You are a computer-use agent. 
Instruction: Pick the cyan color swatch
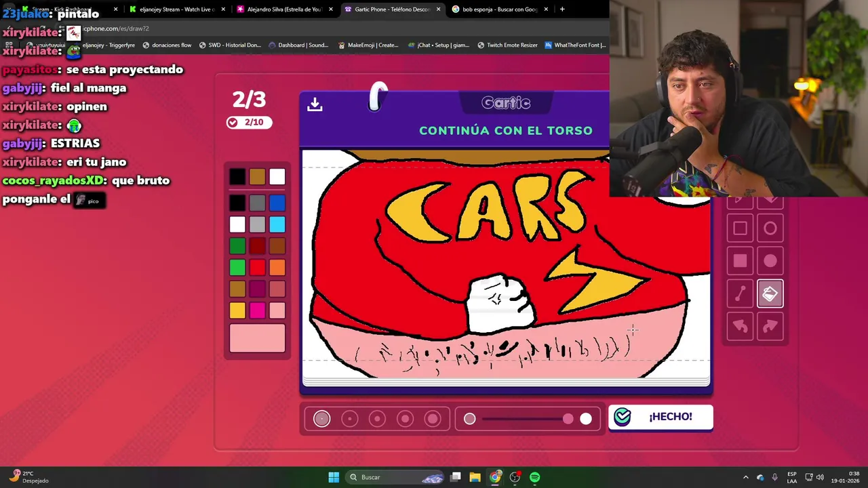click(x=277, y=224)
